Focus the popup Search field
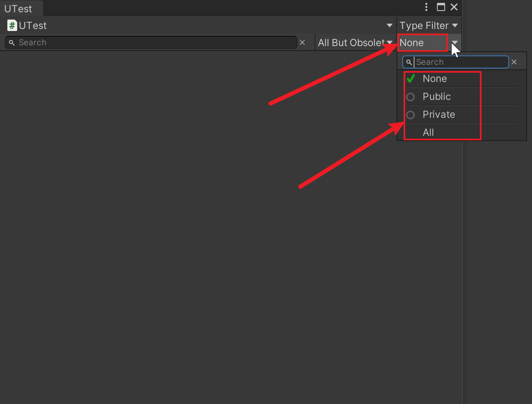Viewport: 532px width, 404px height. 456,62
